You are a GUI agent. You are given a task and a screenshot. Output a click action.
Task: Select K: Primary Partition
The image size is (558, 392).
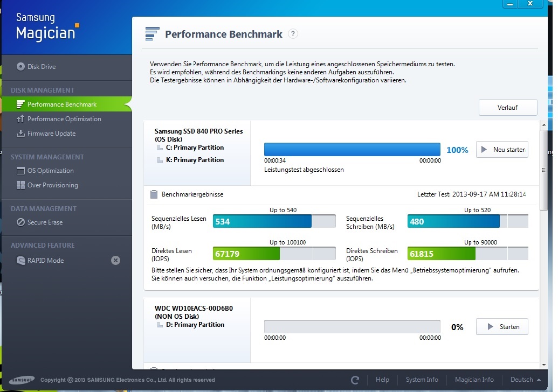195,160
